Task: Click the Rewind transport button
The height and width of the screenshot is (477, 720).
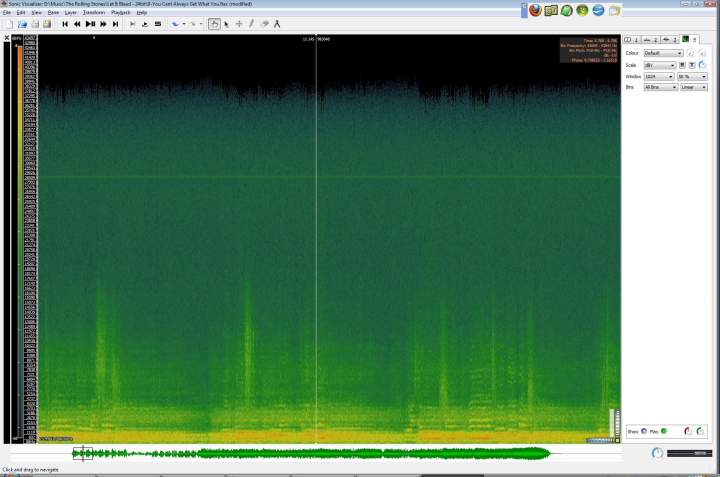Action: pyautogui.click(x=77, y=24)
